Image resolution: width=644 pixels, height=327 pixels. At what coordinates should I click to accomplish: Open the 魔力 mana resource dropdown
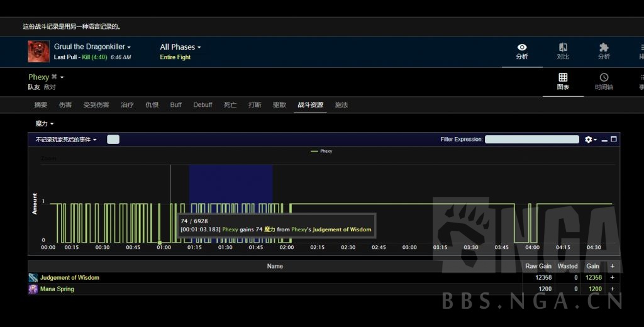(x=45, y=123)
